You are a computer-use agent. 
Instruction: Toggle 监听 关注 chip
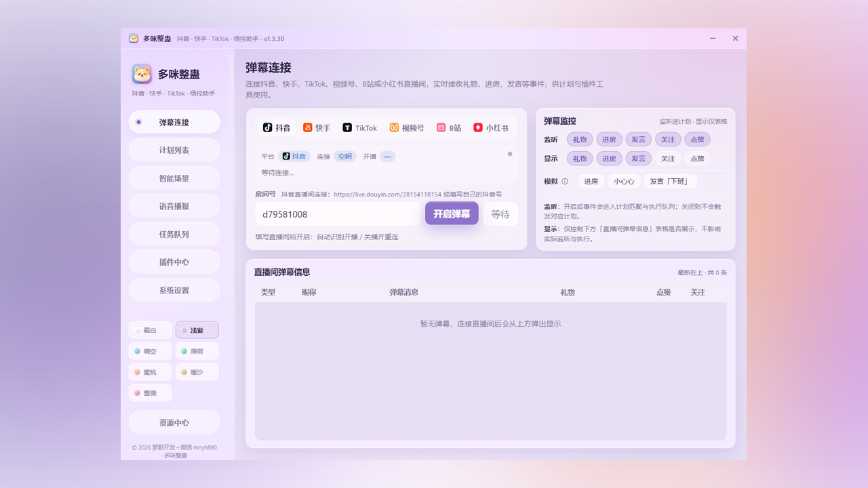click(668, 139)
